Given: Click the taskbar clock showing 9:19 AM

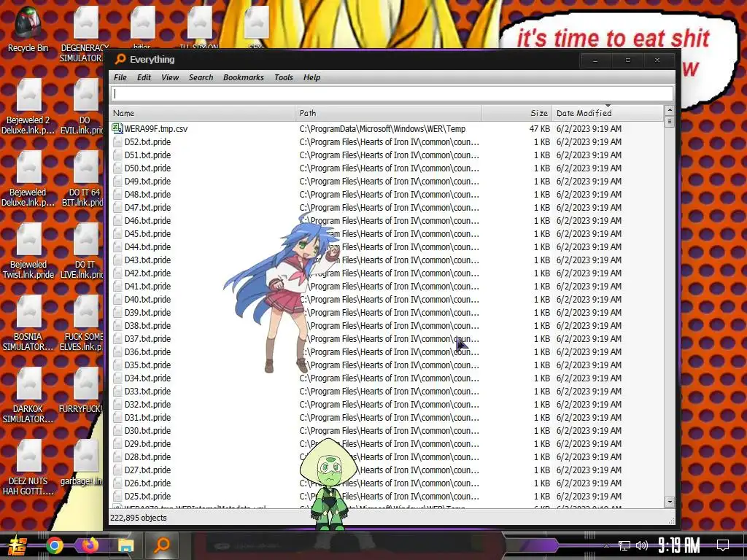Looking at the screenshot, I should [x=679, y=545].
